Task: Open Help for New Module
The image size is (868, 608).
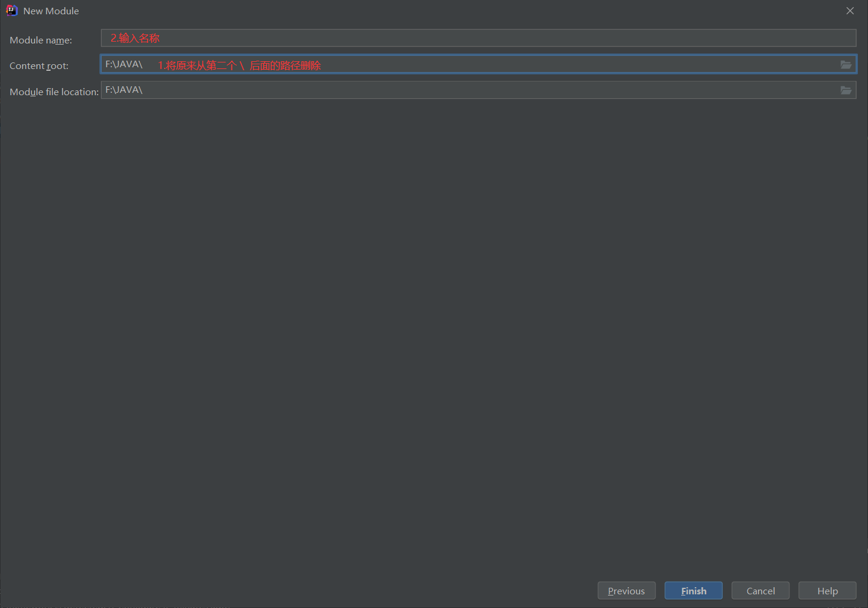Action: 828,591
